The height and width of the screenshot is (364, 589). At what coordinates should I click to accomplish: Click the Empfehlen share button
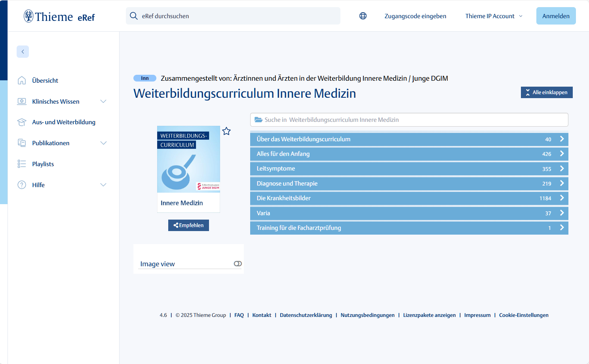coord(188,225)
